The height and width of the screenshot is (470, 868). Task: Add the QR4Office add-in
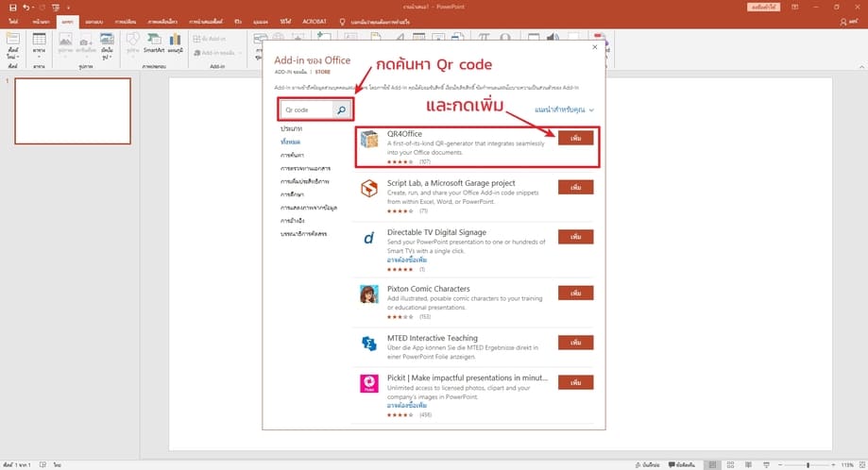tap(576, 138)
